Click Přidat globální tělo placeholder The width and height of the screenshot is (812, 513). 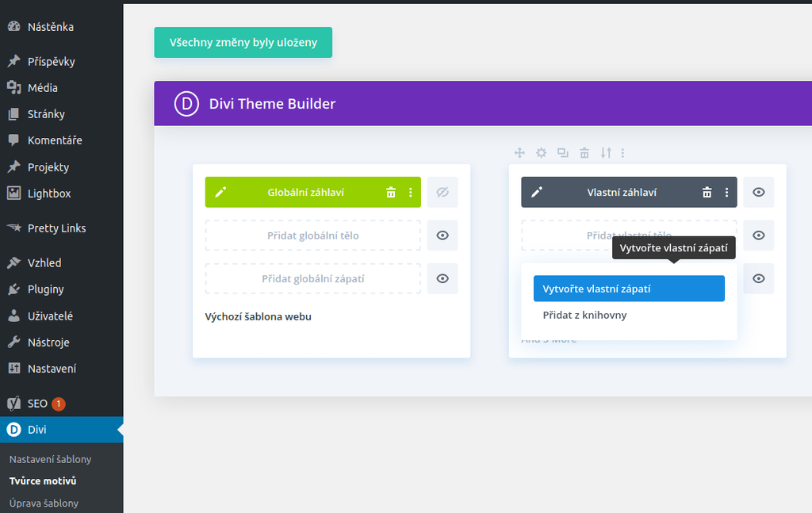[312, 235]
